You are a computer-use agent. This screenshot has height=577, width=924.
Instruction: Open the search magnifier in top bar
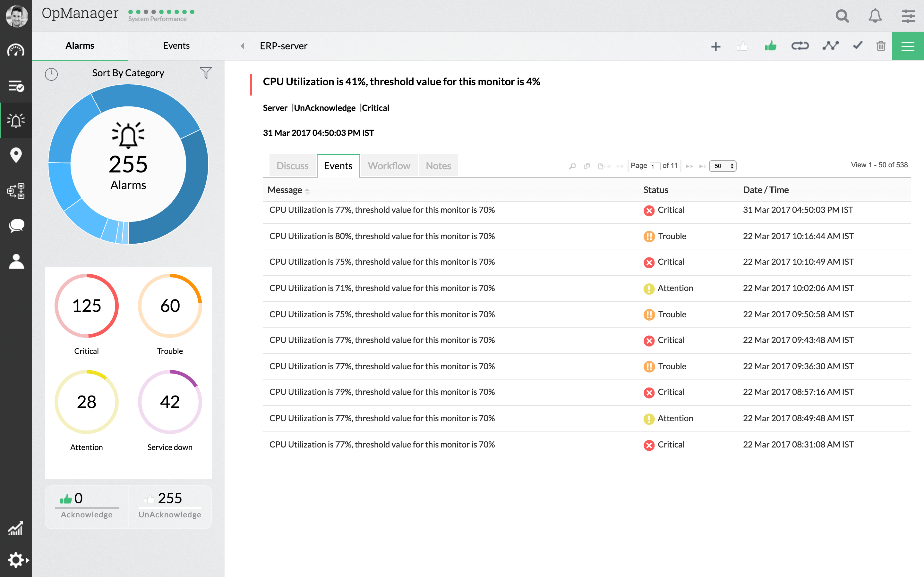pos(842,16)
